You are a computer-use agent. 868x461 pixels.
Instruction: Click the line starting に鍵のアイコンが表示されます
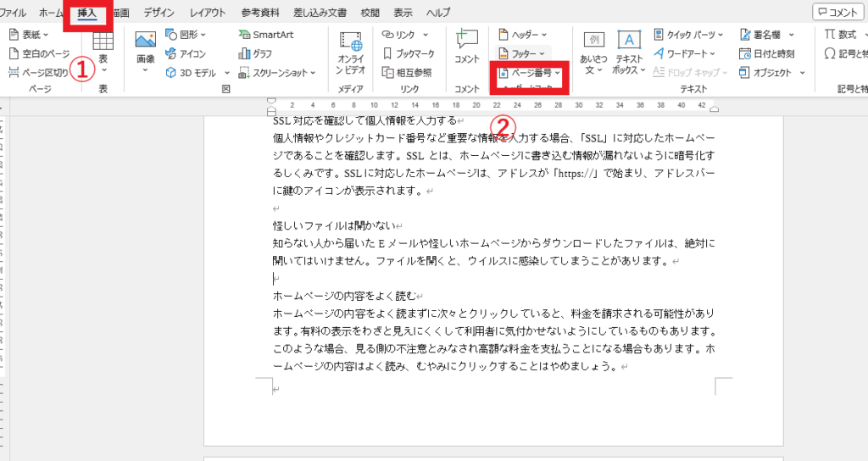pos(348,191)
